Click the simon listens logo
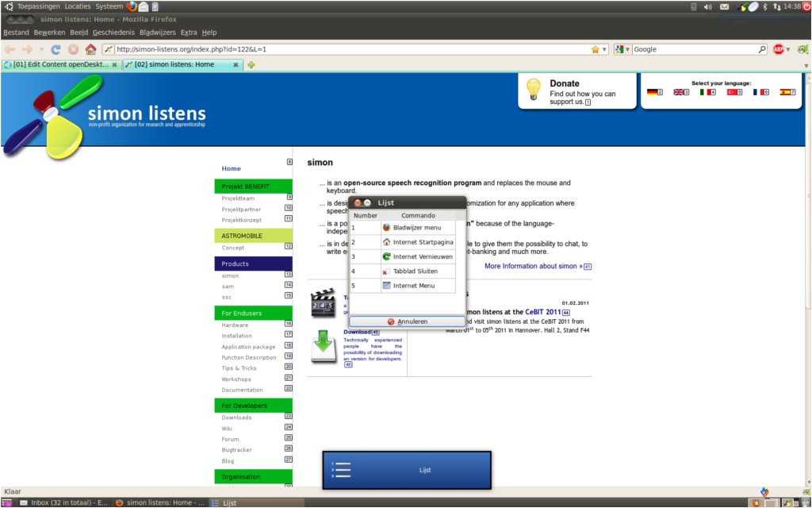 coord(104,116)
